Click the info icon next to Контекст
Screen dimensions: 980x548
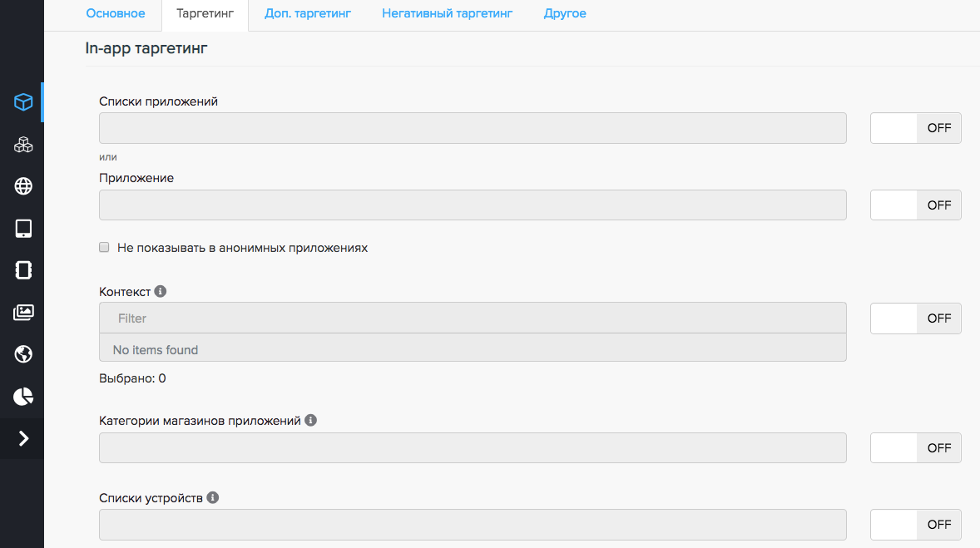click(161, 292)
